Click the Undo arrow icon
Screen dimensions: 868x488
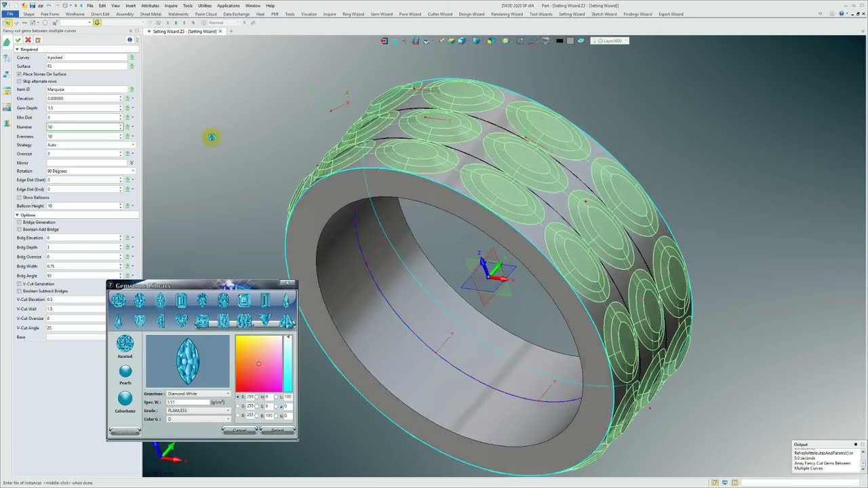click(49, 5)
